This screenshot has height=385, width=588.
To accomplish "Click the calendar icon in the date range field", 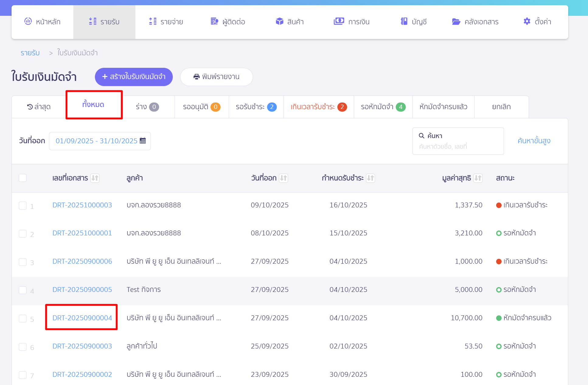I will [x=143, y=141].
